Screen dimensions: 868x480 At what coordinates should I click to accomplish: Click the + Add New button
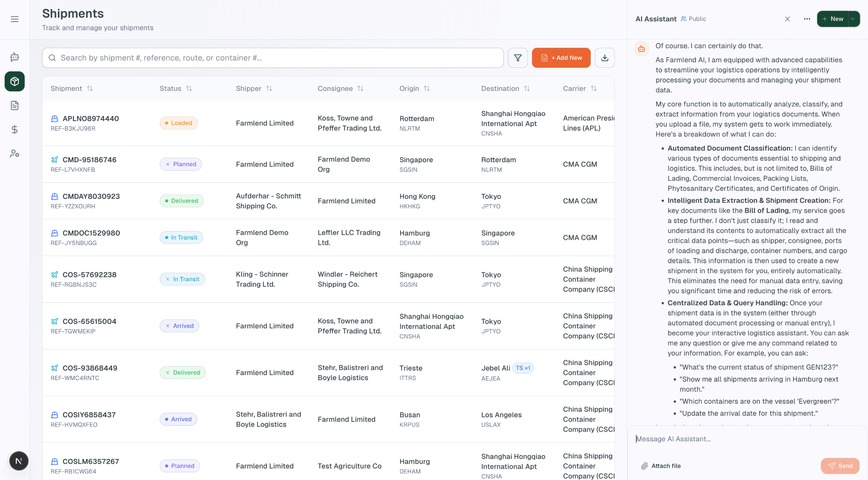coord(561,58)
